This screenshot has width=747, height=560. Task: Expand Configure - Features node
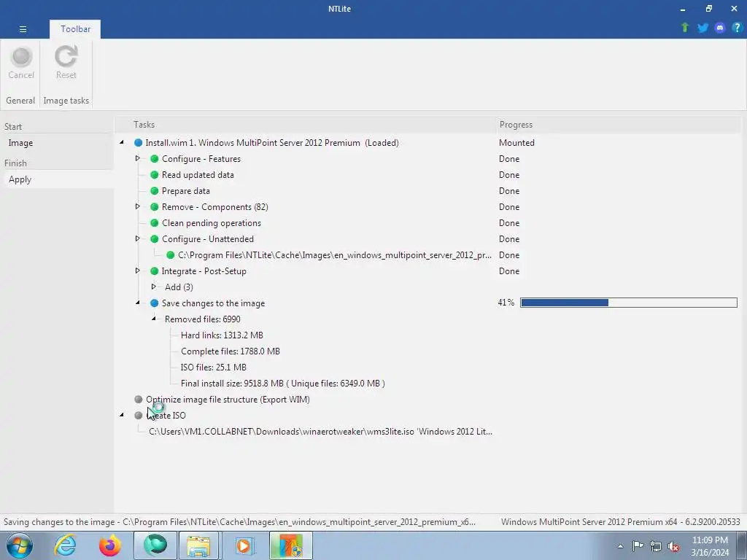[138, 158]
